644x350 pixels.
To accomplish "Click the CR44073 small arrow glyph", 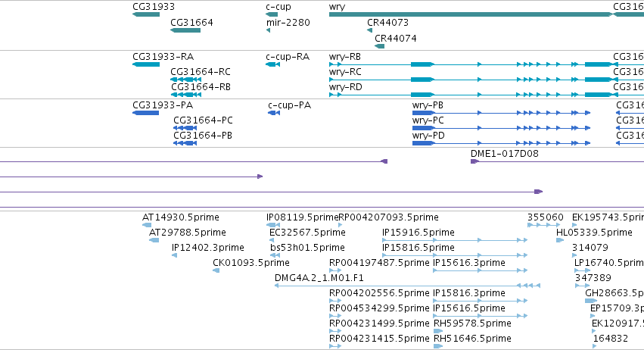I will click(369, 30).
